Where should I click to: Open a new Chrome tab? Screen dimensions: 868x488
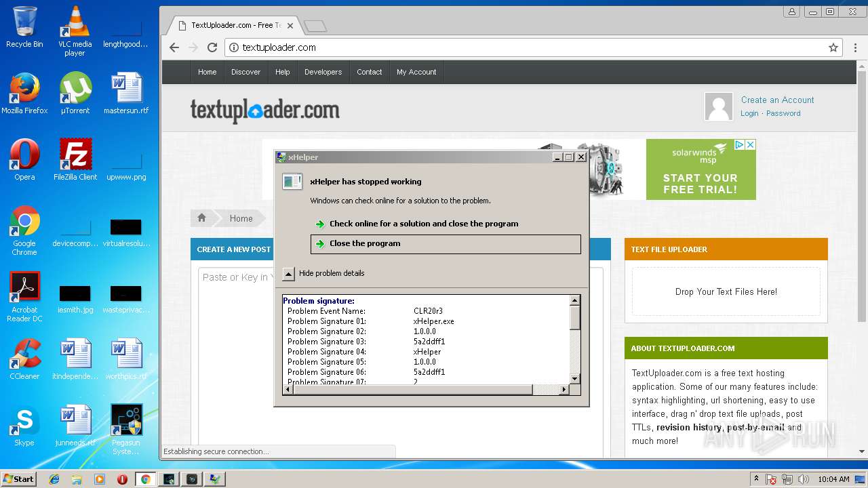pyautogui.click(x=315, y=26)
